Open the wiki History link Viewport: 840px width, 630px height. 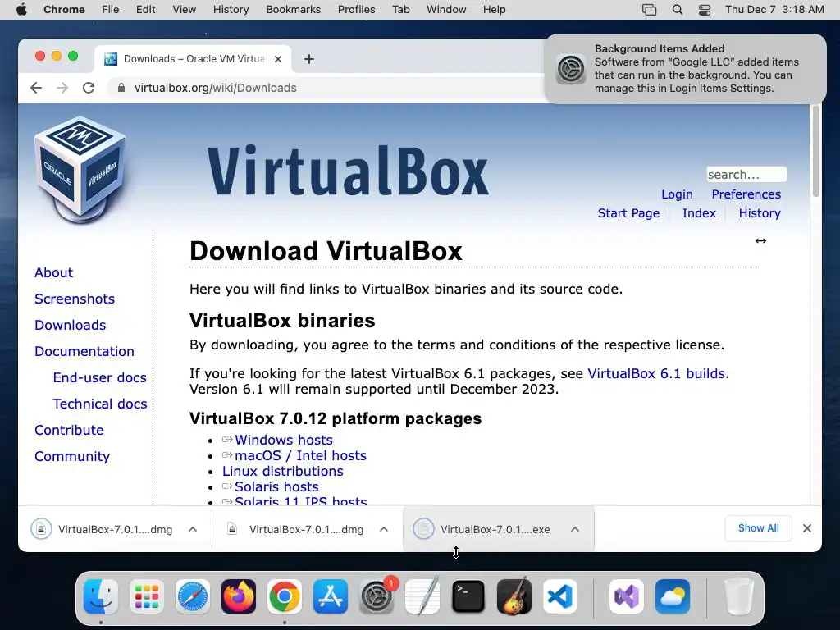pyautogui.click(x=759, y=213)
